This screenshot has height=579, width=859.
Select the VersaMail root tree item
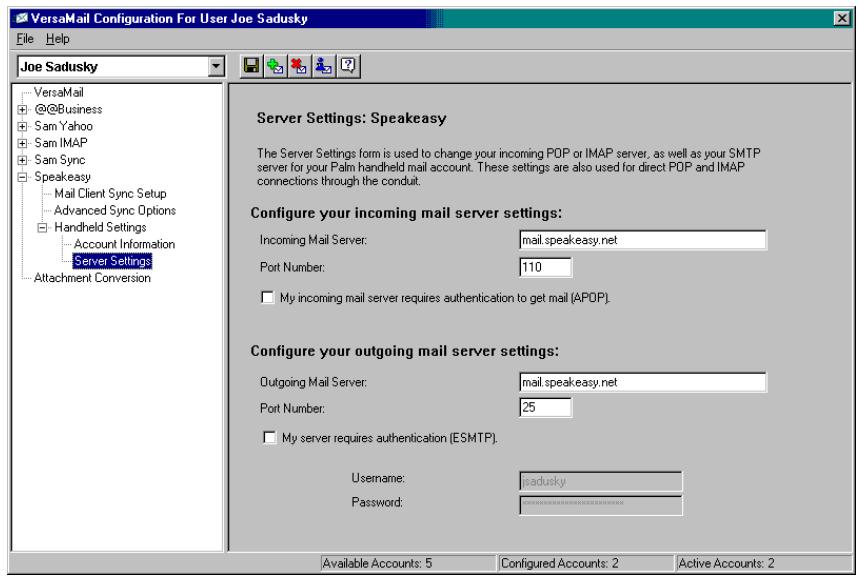click(59, 92)
